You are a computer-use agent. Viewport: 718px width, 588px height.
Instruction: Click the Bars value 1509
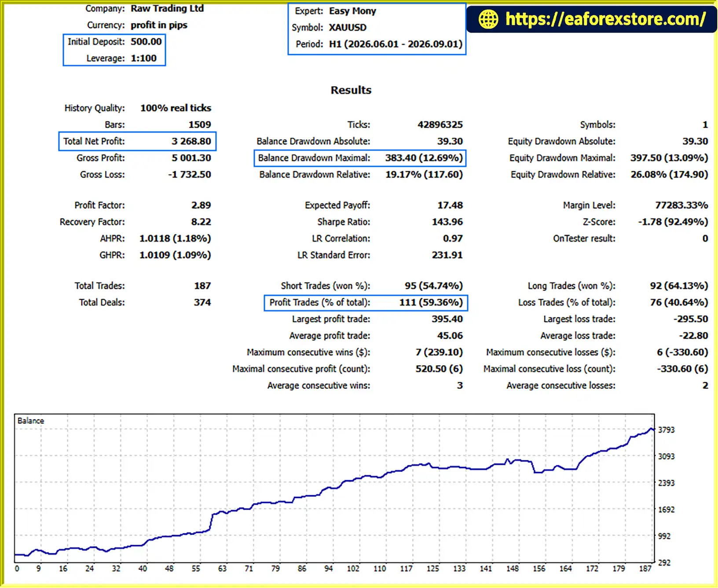click(x=200, y=125)
